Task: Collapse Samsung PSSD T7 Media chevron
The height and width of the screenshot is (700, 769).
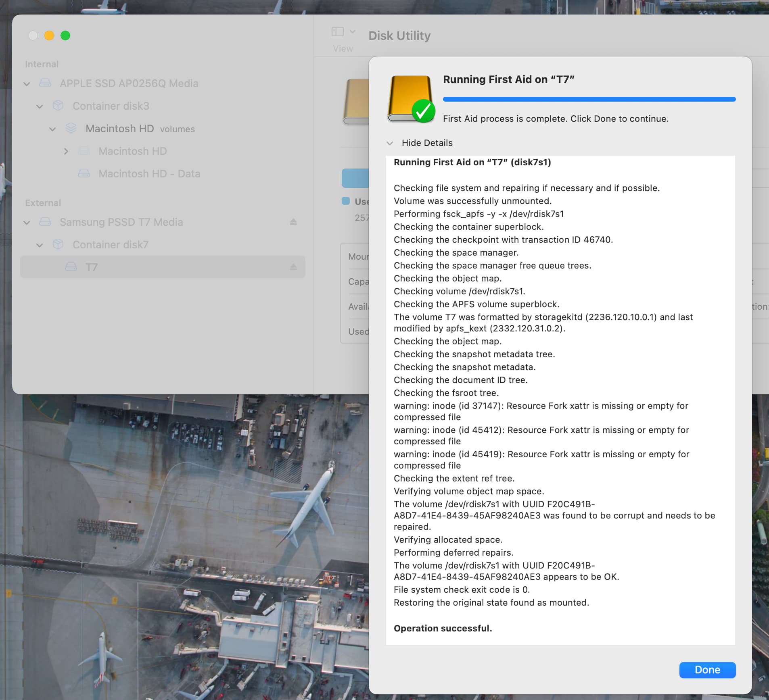Action: coord(27,223)
